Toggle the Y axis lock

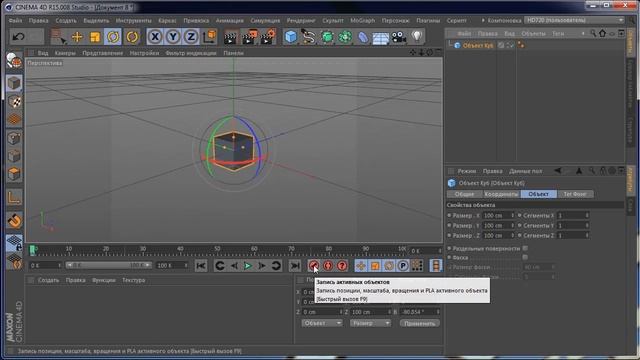tap(173, 37)
